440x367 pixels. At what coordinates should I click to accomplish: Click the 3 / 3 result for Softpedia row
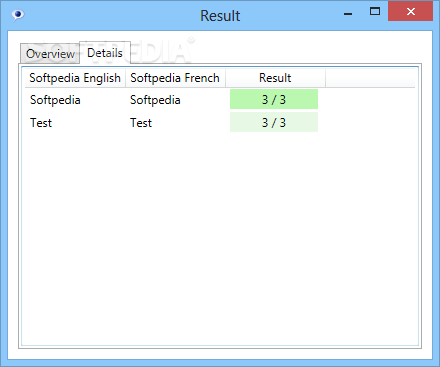pos(274,99)
